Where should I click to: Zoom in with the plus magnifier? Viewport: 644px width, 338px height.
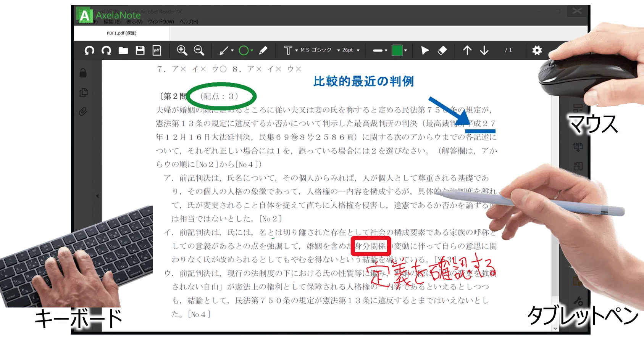182,50
